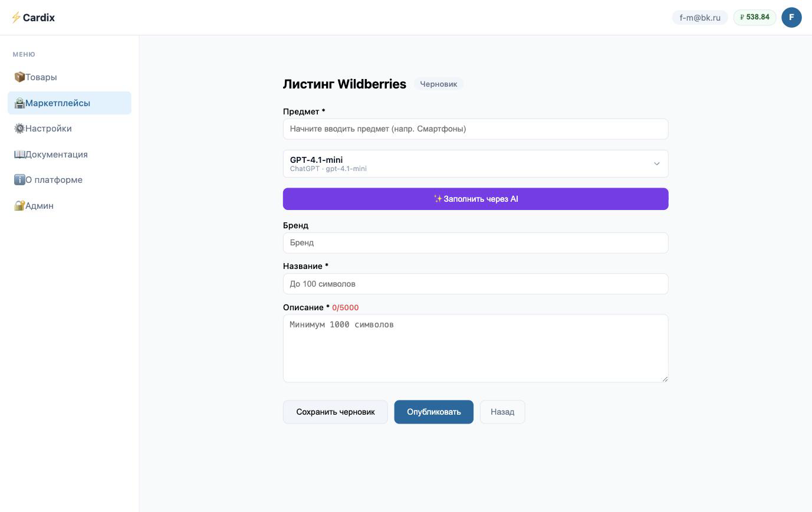Viewport: 812px width, 512px height.
Task: Click the f-m@bk.ru account email badge
Action: (x=700, y=18)
